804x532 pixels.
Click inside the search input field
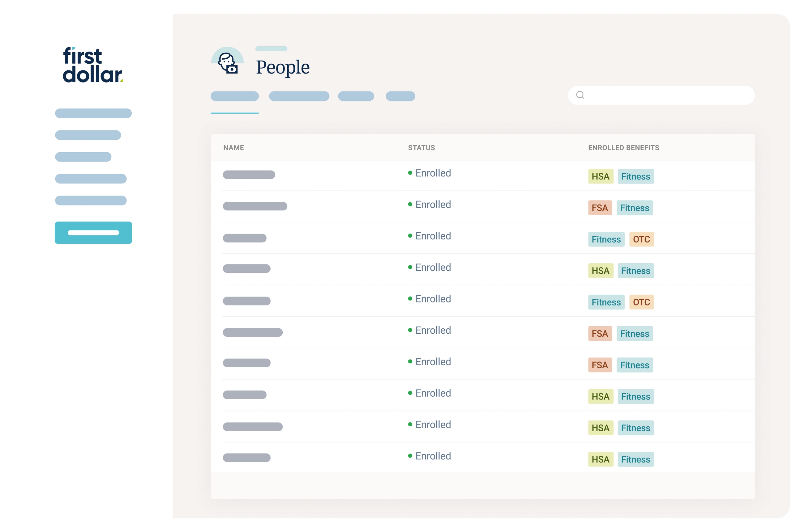[662, 95]
